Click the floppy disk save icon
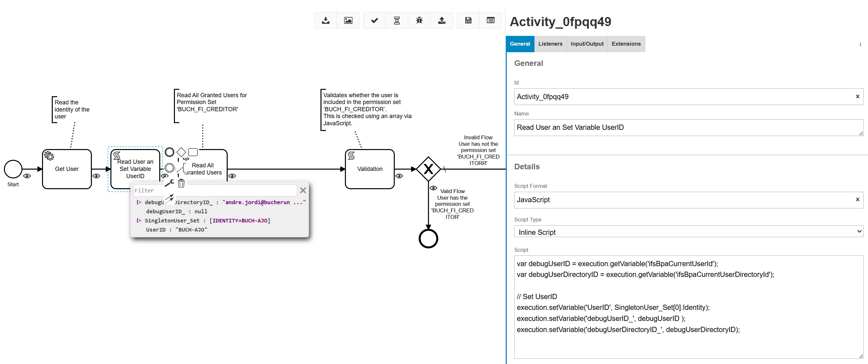 click(468, 21)
